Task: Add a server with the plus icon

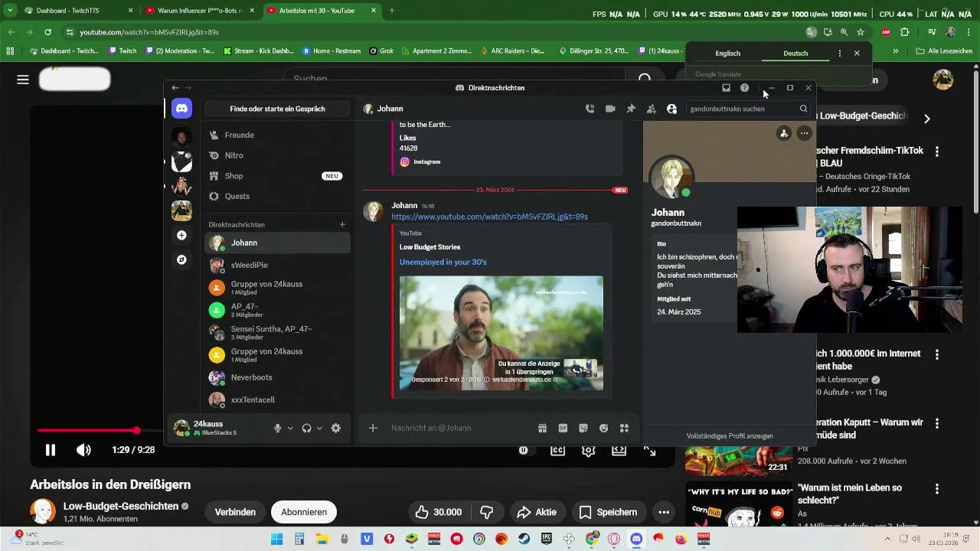Action: click(x=181, y=235)
